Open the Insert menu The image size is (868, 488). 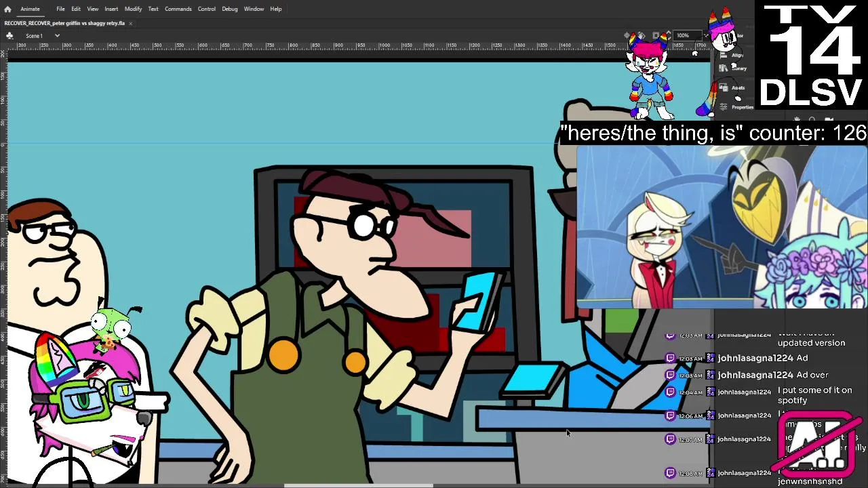[x=111, y=9]
